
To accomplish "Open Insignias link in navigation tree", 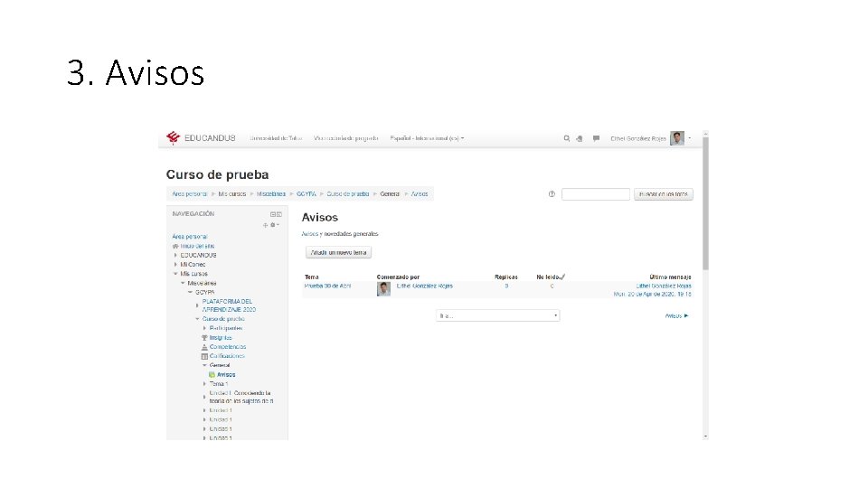I will pos(221,337).
